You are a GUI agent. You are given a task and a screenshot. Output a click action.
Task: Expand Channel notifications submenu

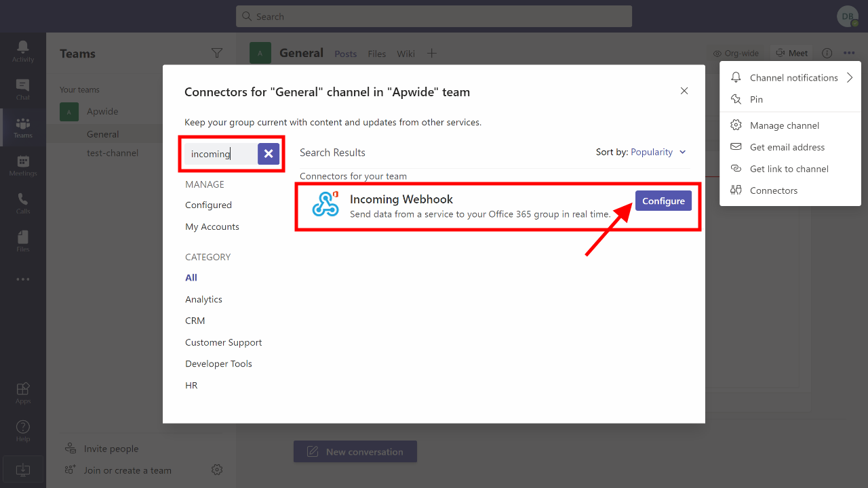[790, 78]
